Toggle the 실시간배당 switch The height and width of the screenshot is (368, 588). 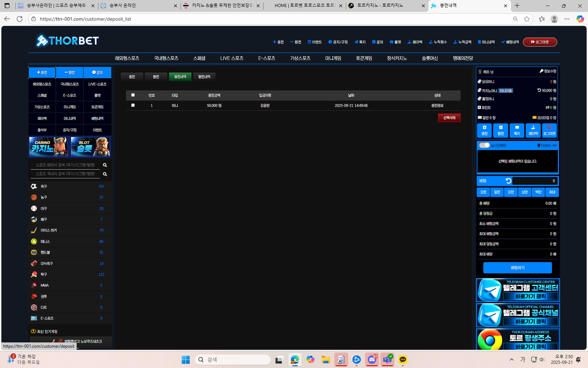[484, 145]
